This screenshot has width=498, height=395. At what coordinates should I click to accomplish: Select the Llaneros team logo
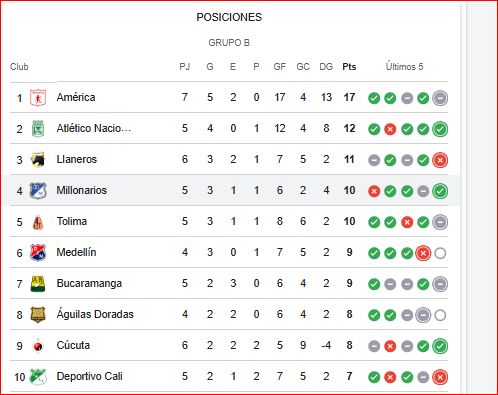[38, 159]
